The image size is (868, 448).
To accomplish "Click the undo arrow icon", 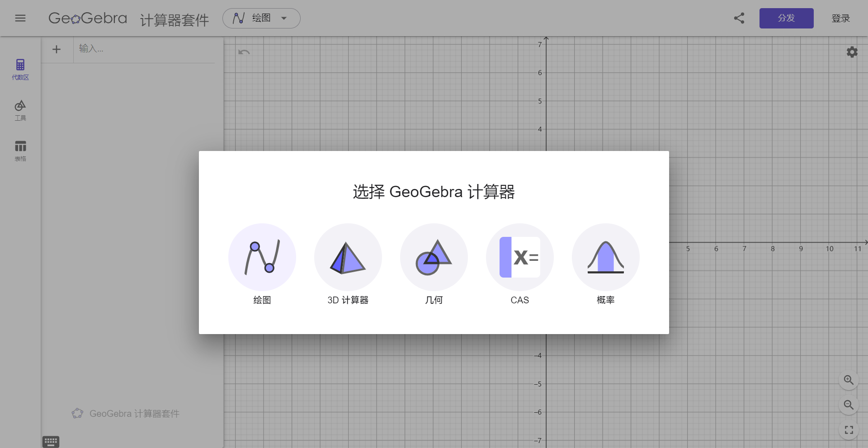I will pyautogui.click(x=244, y=52).
